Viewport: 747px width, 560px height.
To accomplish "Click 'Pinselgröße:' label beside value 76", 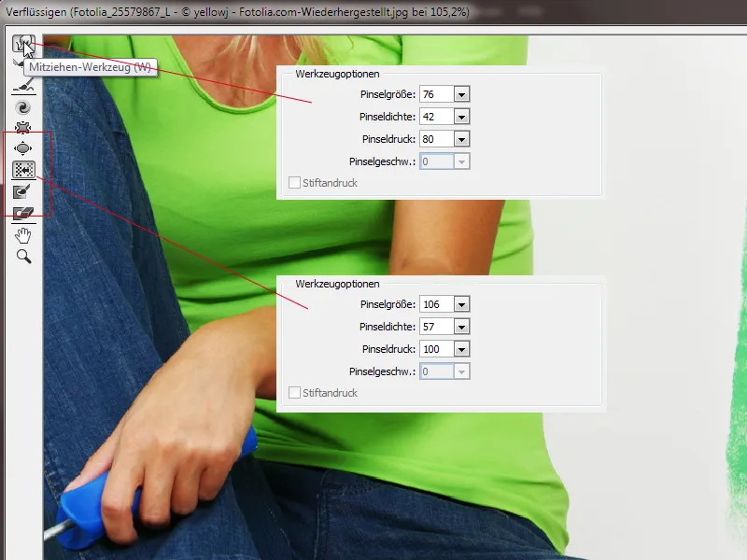I will [x=388, y=94].
